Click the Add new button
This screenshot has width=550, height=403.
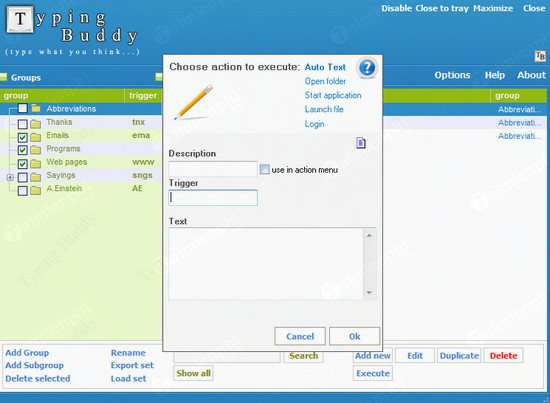coord(373,356)
